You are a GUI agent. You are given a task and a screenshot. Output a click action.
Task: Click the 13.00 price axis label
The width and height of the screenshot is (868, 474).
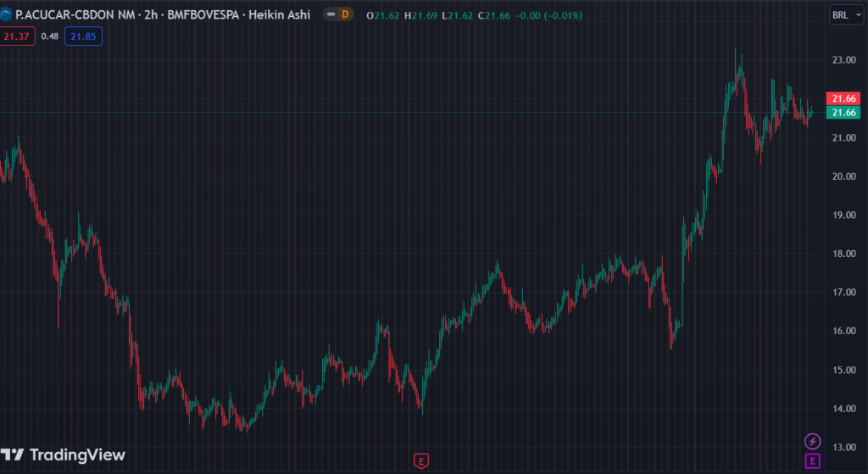[x=843, y=447]
